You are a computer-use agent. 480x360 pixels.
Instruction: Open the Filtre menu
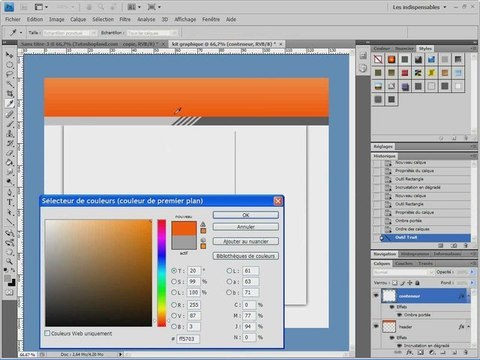click(125, 19)
